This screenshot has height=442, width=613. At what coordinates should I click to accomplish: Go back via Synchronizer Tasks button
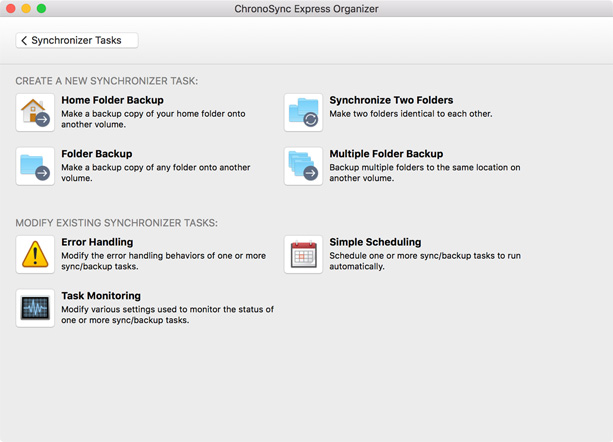tap(77, 40)
